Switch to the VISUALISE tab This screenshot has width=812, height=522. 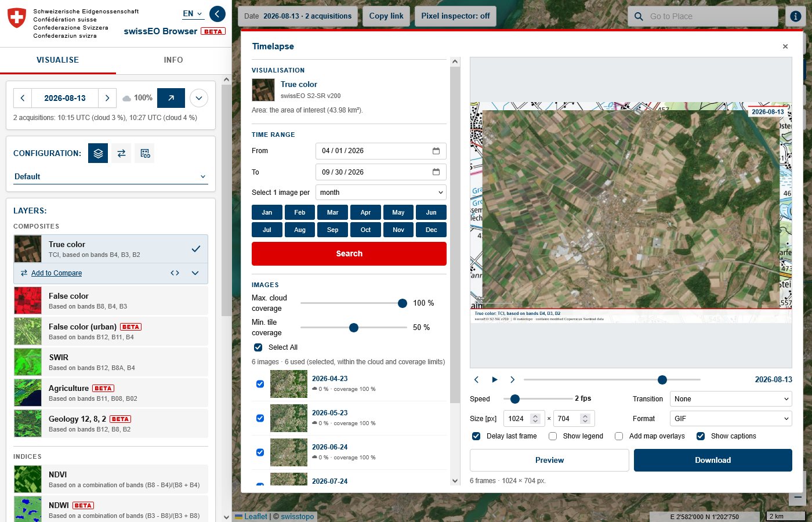(58, 60)
